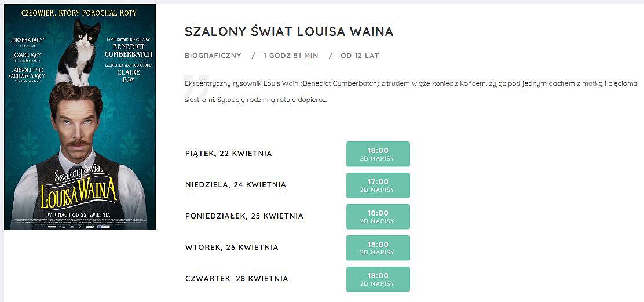Image resolution: width=644 pixels, height=302 pixels.
Task: Click the Poniedziałek, 25 kwietnia date label
Action: 244,216
